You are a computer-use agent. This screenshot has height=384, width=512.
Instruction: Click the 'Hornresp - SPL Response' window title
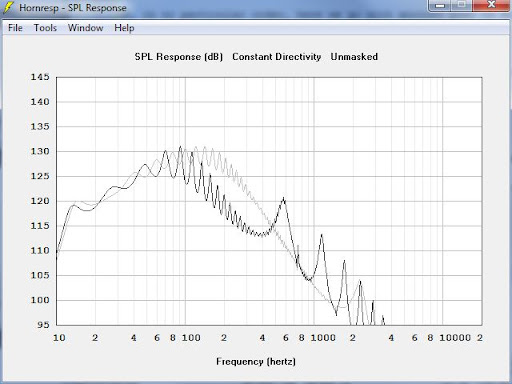73,8
